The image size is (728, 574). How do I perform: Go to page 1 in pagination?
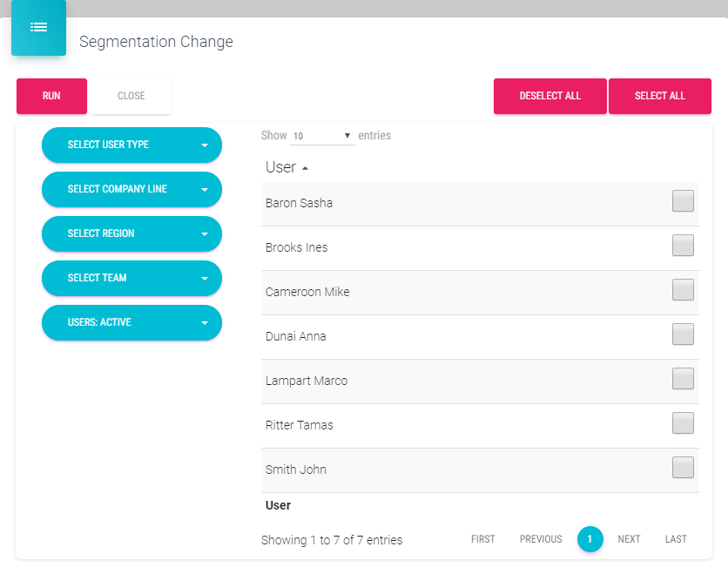tap(590, 539)
